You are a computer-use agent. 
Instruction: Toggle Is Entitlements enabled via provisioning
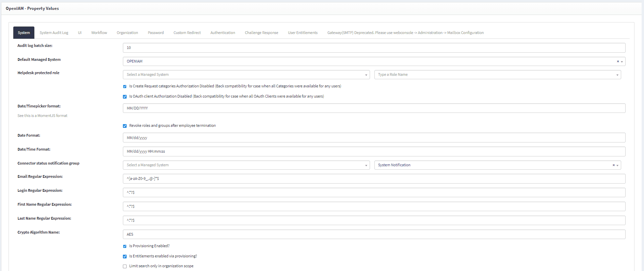(125, 256)
